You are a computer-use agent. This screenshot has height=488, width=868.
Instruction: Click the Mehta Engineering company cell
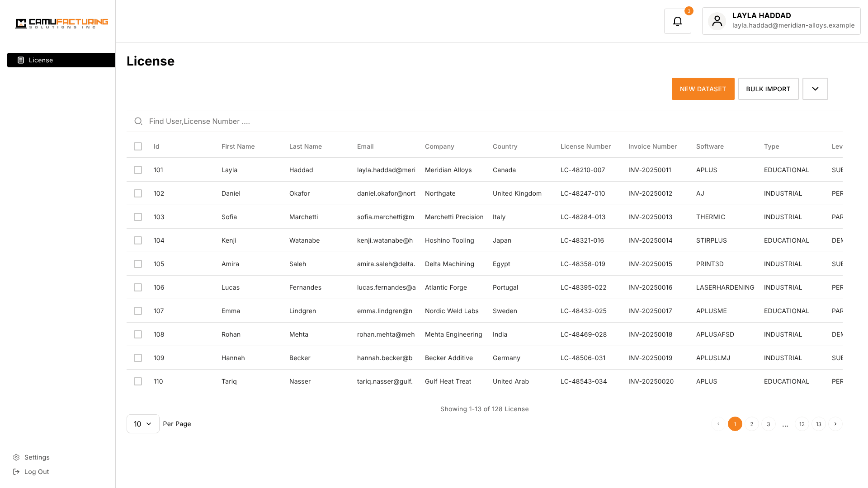pyautogui.click(x=453, y=334)
